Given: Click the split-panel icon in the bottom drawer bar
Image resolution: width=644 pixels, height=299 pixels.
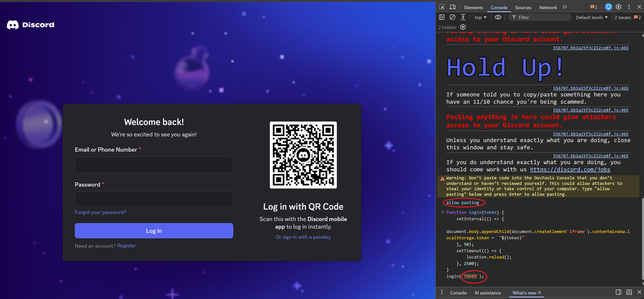Looking at the screenshot, I should 618,292.
